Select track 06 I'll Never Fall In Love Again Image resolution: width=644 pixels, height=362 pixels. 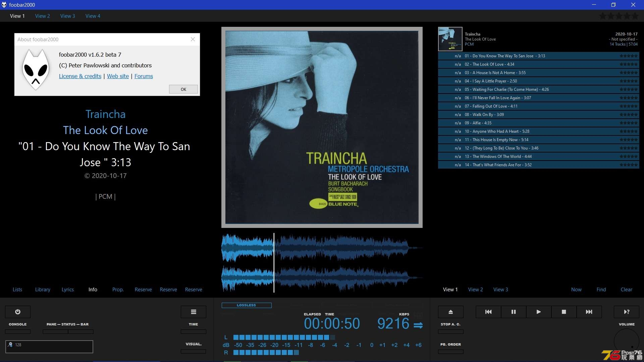538,98
